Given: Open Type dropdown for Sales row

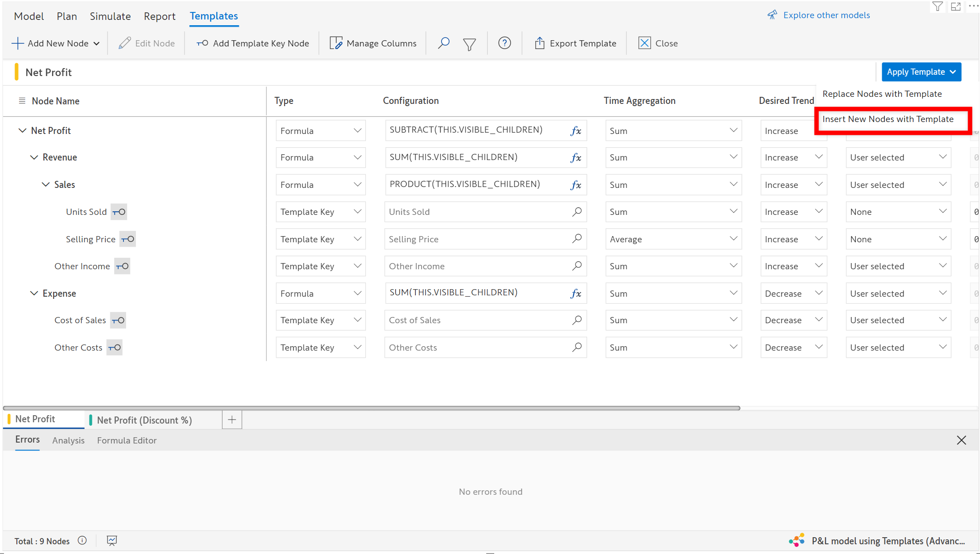Looking at the screenshot, I should pyautogui.click(x=320, y=185).
